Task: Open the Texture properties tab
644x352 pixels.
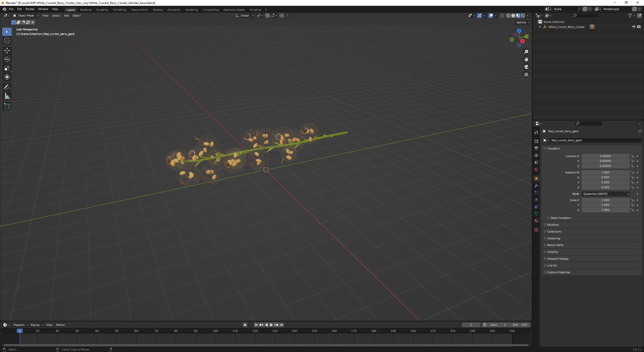Action: pyautogui.click(x=536, y=230)
